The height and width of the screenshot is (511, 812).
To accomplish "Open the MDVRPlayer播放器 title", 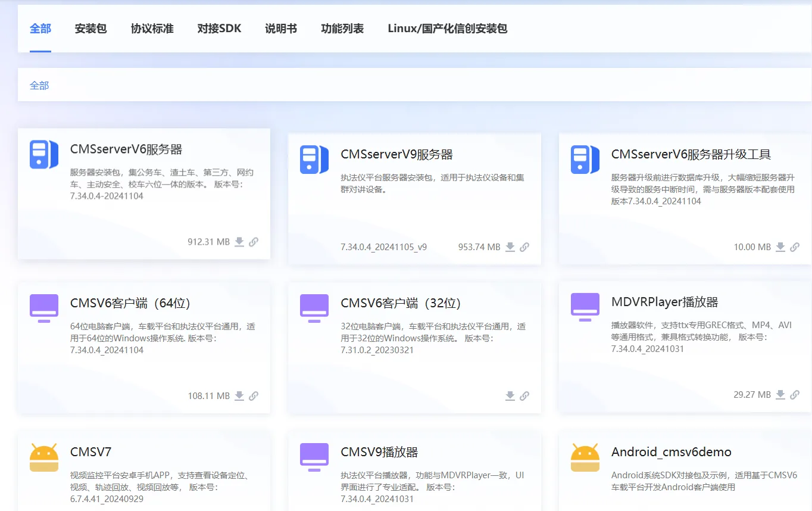I will click(x=665, y=302).
